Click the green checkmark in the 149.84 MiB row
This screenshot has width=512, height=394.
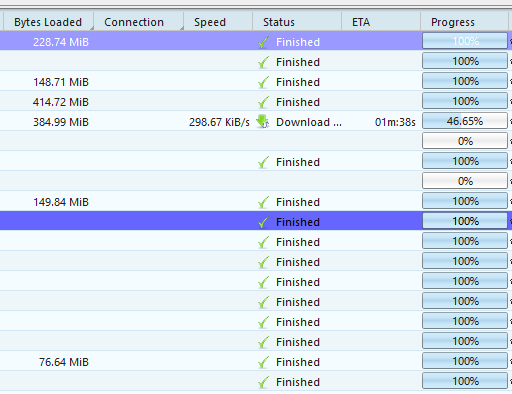pyautogui.click(x=263, y=202)
